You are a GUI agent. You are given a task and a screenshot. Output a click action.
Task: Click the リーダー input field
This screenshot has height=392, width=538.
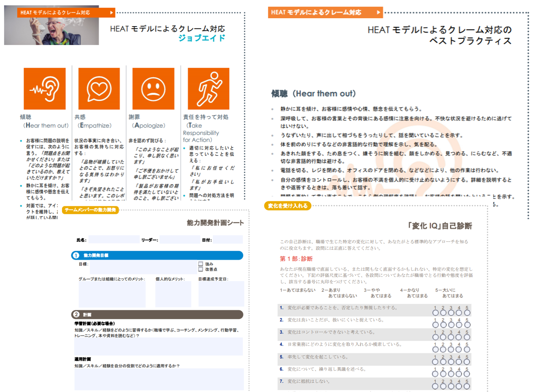[x=180, y=240]
